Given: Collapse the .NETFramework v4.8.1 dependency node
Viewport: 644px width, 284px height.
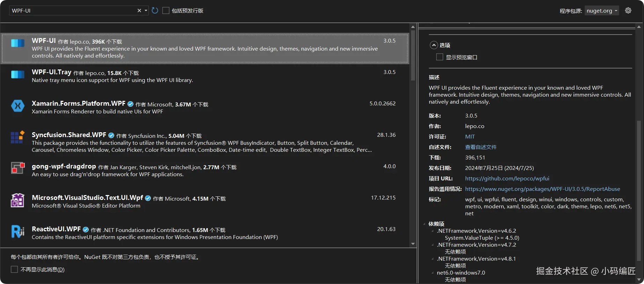Looking at the screenshot, I should click(433, 259).
